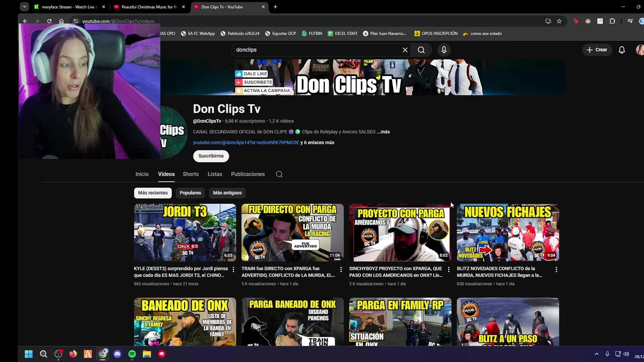The image size is (644, 362).
Task: Click KYLE (DESST3) sorprendido video title
Action: (x=181, y=272)
